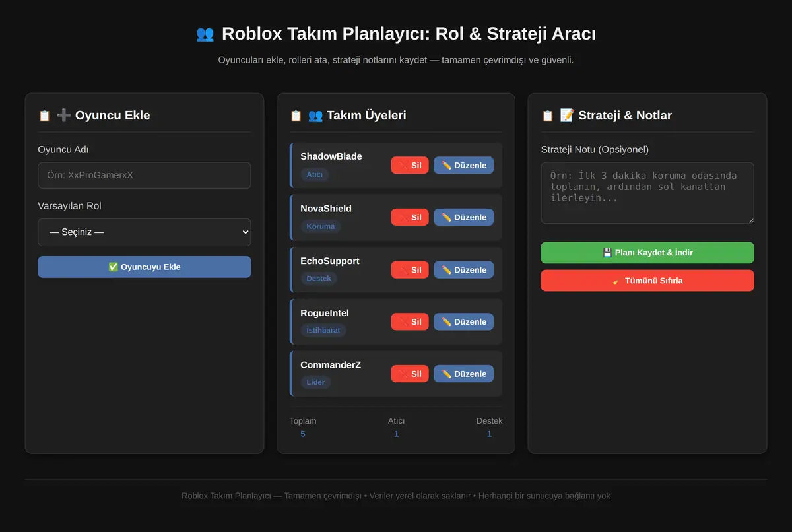This screenshot has width=792, height=532.
Task: Edit ShadowBlade using Düzenle
Action: click(x=463, y=165)
